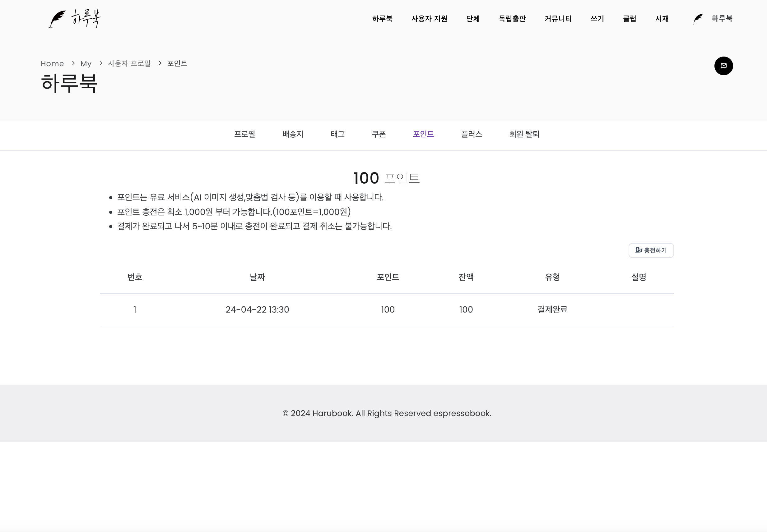
Task: Open the 플러스 tab
Action: (472, 134)
